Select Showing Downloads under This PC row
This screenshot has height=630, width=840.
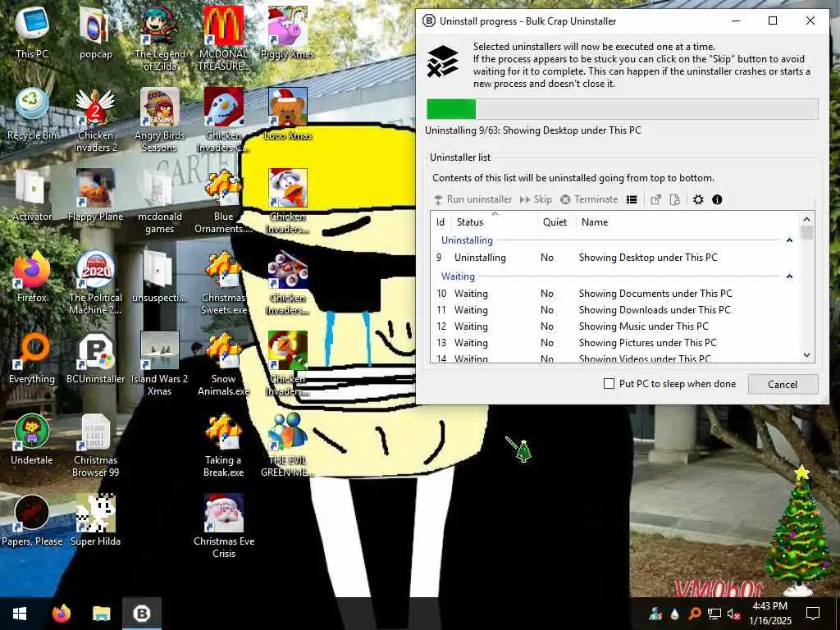(615, 309)
